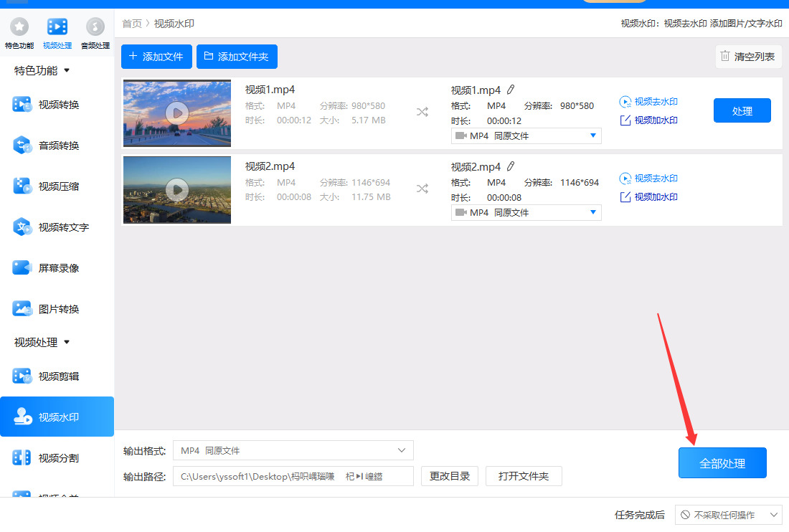The image size is (789, 532).
Task: Start processing with 全部处理 button
Action: pyautogui.click(x=722, y=463)
